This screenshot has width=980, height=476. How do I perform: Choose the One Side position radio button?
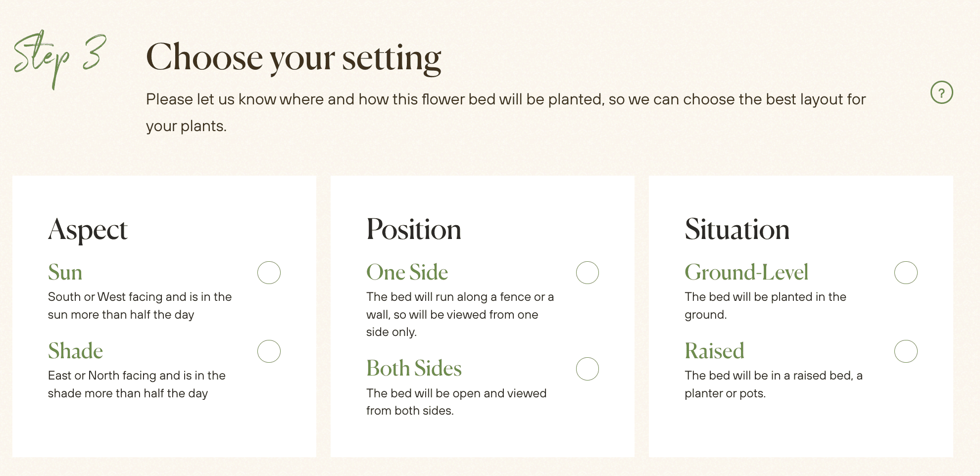pyautogui.click(x=587, y=273)
